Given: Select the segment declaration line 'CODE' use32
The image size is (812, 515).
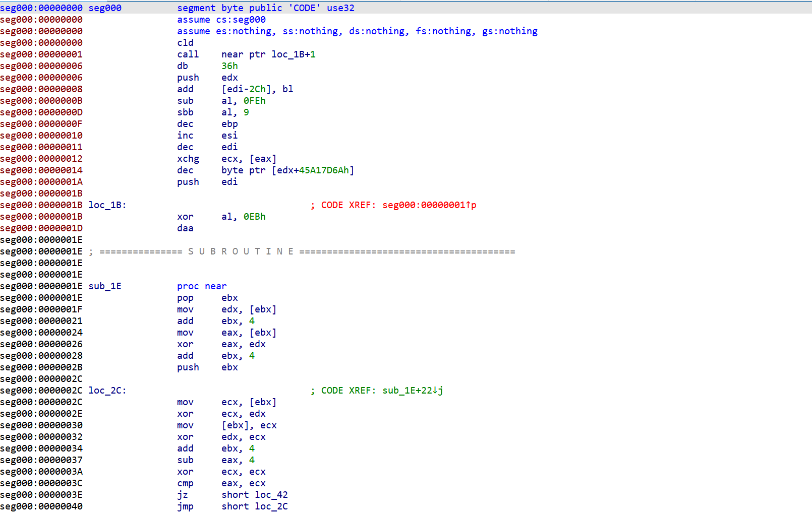Looking at the screenshot, I should click(x=266, y=8).
